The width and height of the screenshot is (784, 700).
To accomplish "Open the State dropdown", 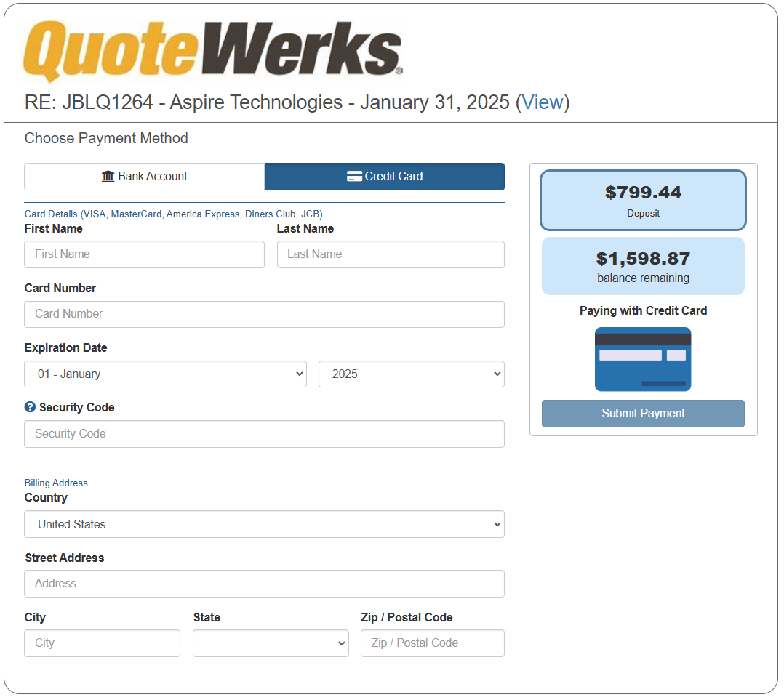I will point(271,643).
